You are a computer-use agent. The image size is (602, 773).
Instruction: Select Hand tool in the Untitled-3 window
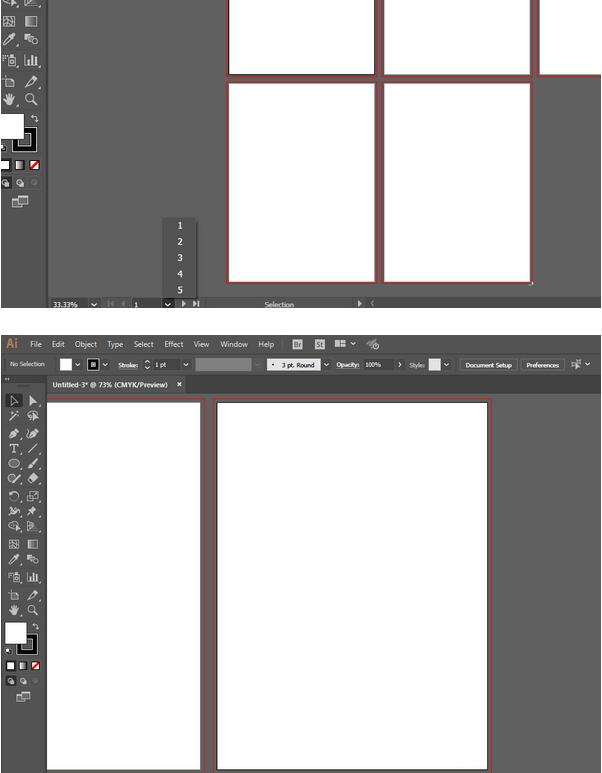14,610
